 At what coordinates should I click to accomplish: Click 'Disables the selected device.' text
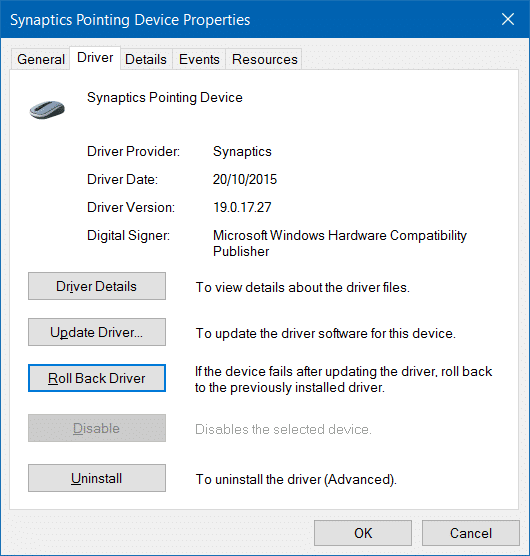point(283,429)
